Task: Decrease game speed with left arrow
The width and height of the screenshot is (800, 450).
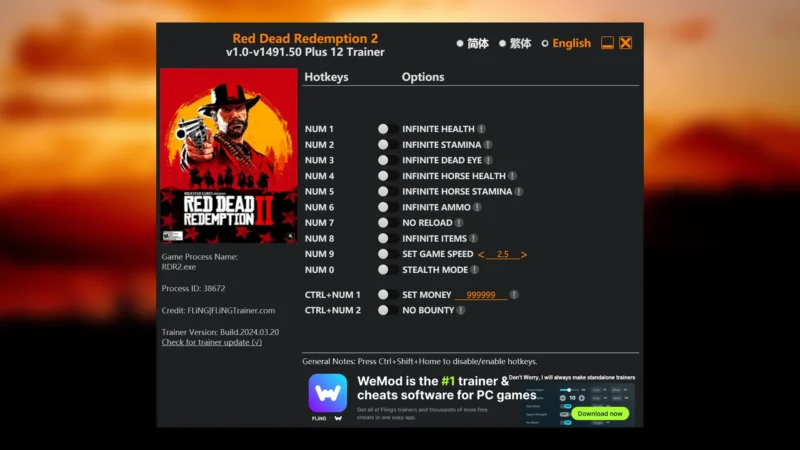Action: coord(481,254)
